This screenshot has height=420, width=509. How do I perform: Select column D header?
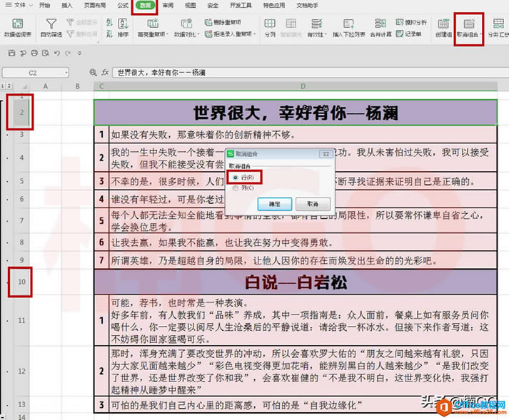pyautogui.click(x=303, y=86)
